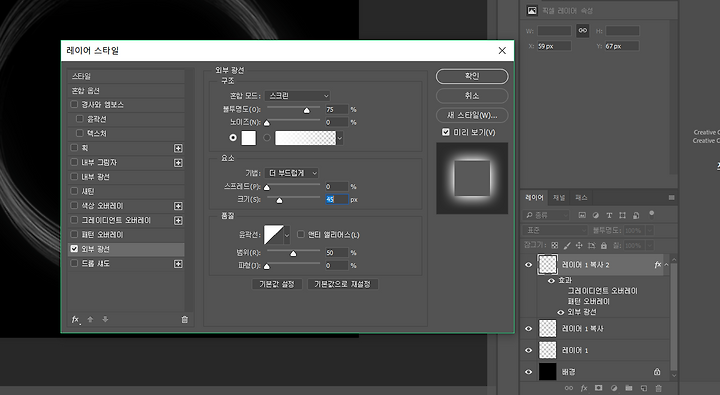
Task: Click the 범위(R) slider handle
Action: click(x=293, y=254)
